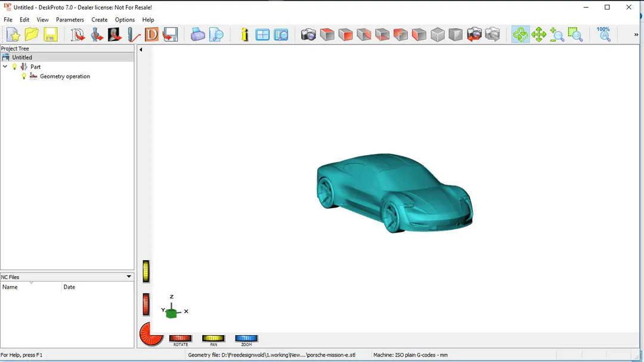The width and height of the screenshot is (644, 362).
Task: Click the yellow PAN thumbwheel
Action: [x=213, y=338]
